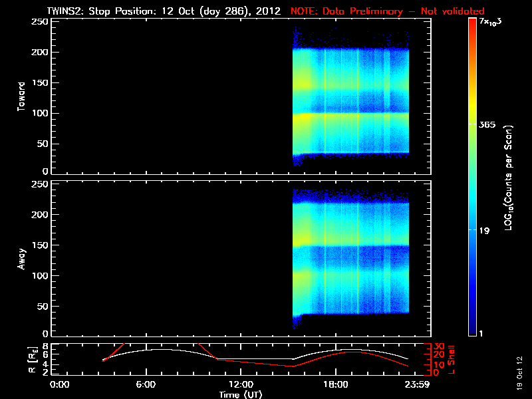The image size is (532, 399).
Task: Click the 19 Oct 12 date stamp
Action: 520,372
